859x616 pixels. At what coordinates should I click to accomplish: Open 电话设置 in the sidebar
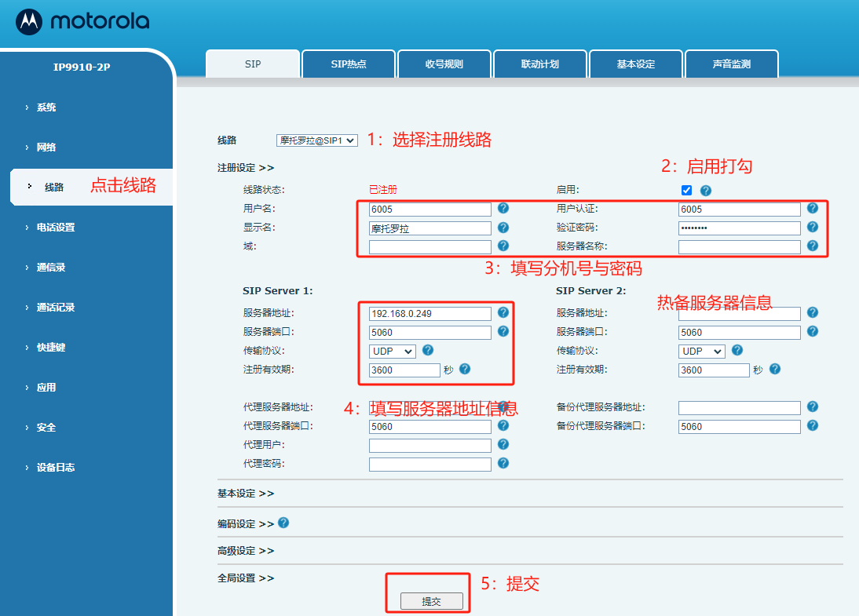coord(55,228)
